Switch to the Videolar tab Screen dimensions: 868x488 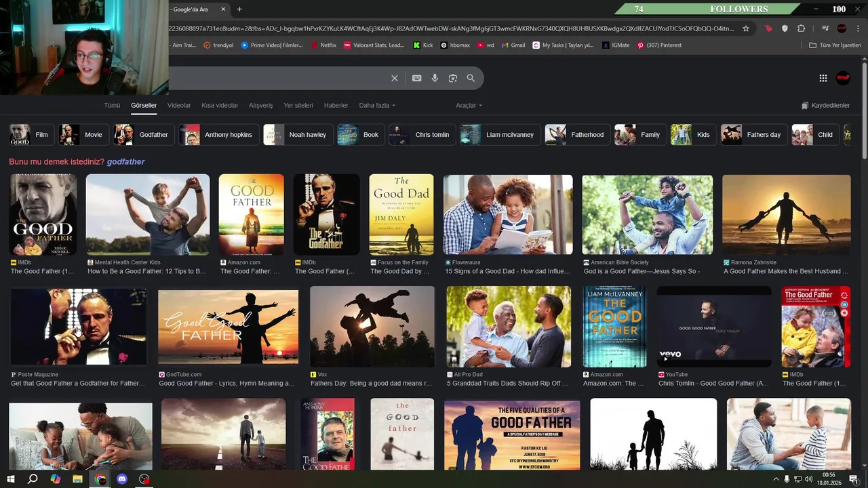pos(179,106)
